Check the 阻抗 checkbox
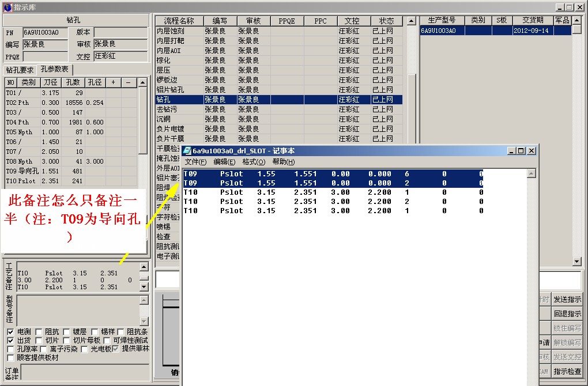 point(39,332)
